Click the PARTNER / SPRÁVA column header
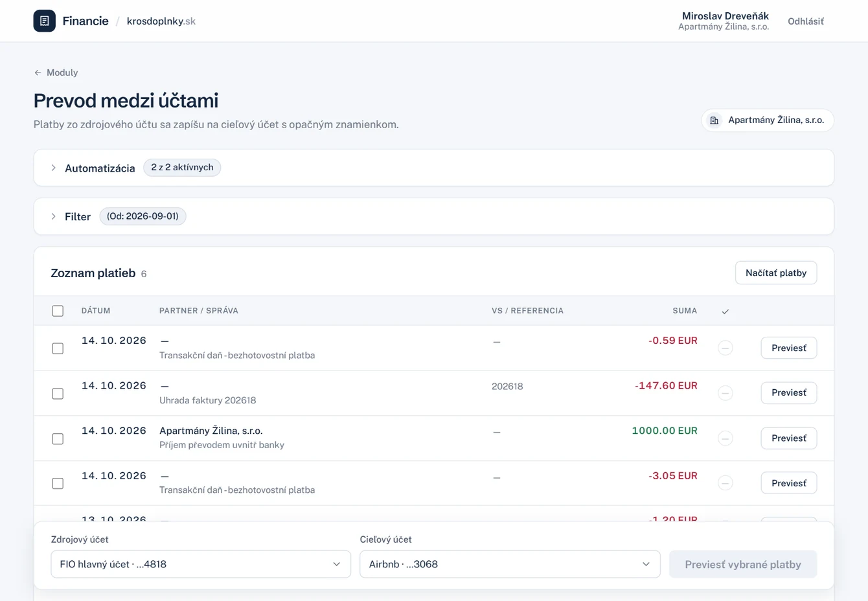 click(199, 311)
